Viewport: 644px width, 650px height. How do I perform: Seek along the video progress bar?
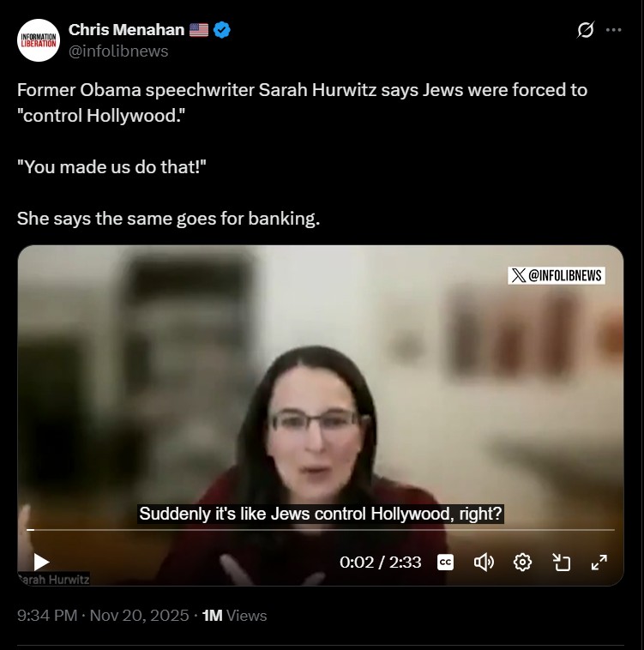(x=321, y=530)
